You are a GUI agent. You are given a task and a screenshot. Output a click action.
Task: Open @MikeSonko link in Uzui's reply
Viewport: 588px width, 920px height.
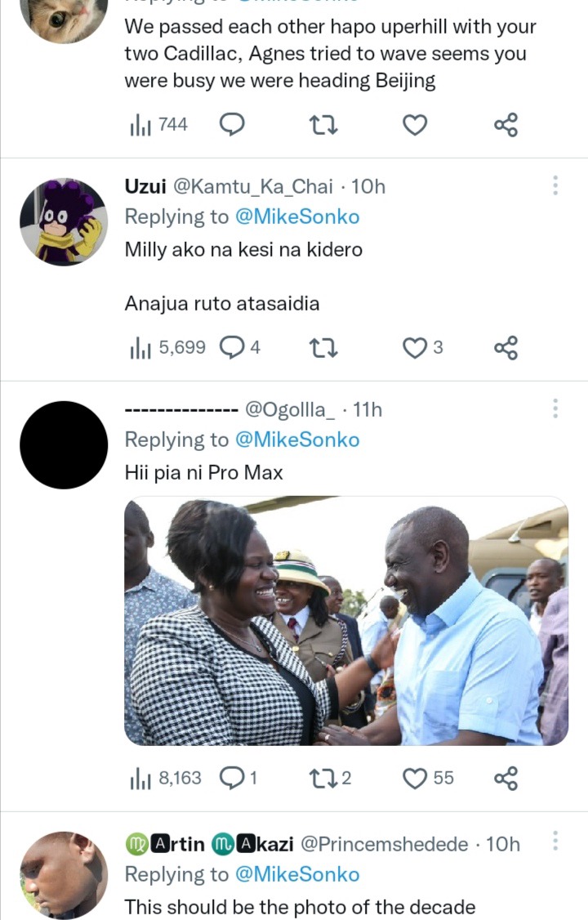tap(297, 217)
